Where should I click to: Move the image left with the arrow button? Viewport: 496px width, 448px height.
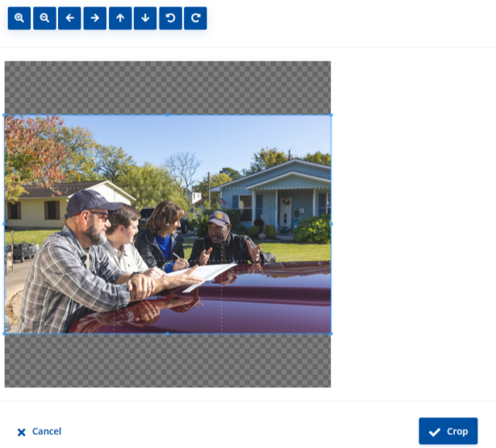pos(69,19)
